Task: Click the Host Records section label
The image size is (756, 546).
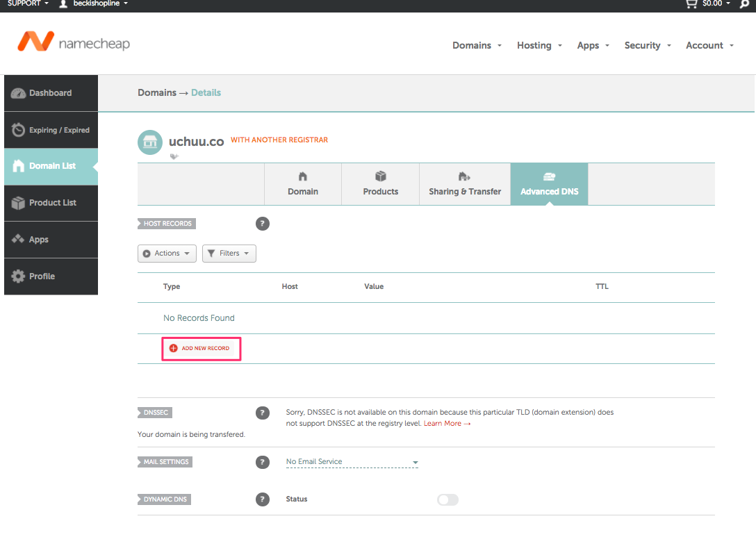Action: (x=167, y=224)
